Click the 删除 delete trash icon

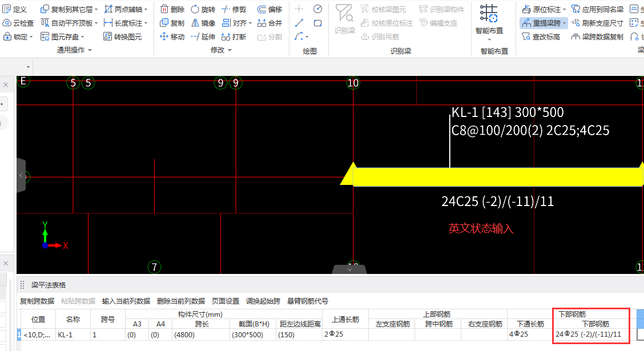coord(164,9)
